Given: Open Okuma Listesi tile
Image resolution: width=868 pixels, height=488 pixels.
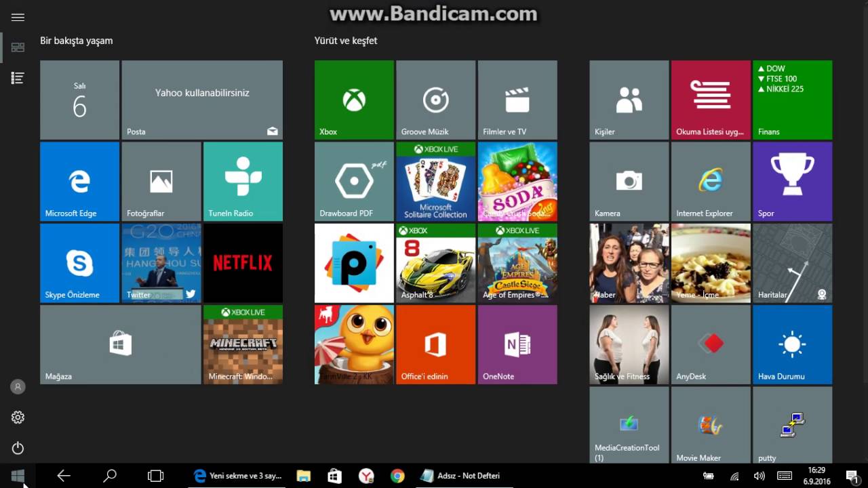Looking at the screenshot, I should pos(711,100).
